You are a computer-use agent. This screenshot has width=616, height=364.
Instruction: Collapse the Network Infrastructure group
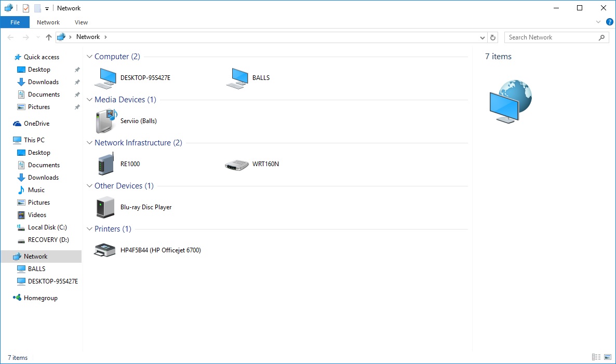pos(89,143)
